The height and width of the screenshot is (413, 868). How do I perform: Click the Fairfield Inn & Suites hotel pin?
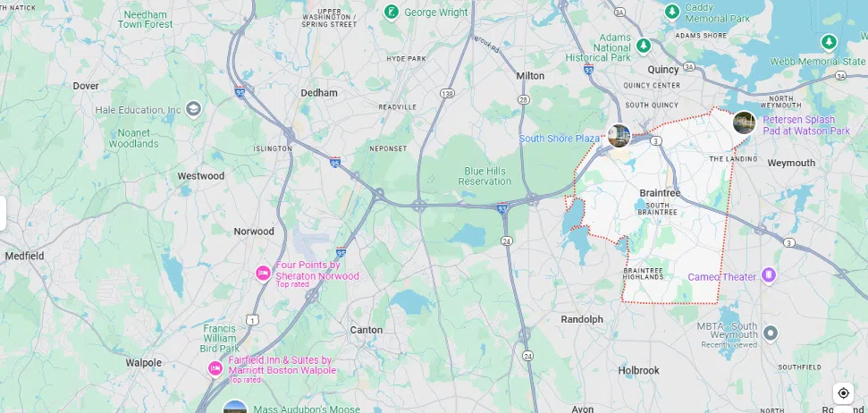pyautogui.click(x=215, y=367)
